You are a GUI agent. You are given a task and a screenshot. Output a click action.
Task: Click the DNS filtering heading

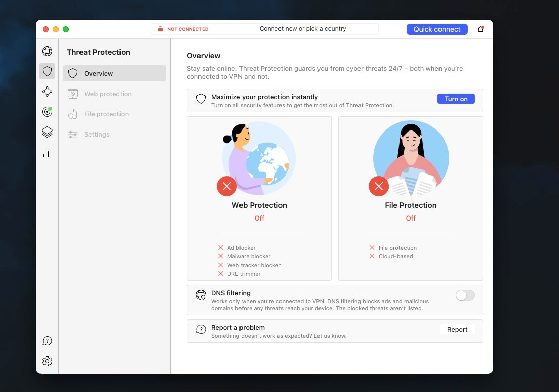231,293
